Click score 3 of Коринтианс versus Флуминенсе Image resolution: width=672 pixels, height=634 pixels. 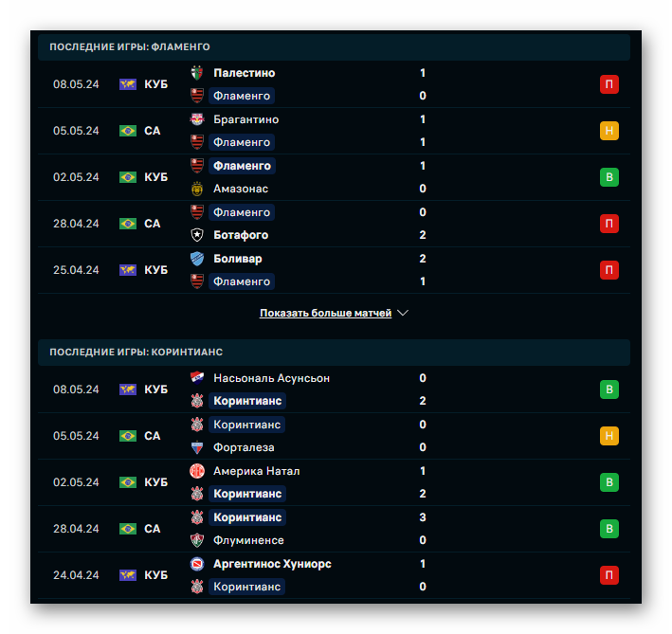[x=423, y=517]
